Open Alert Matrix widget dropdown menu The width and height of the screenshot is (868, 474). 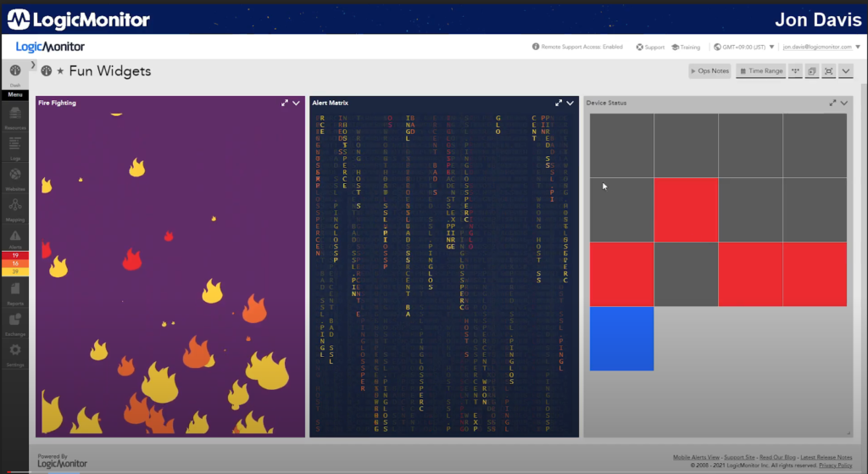coord(570,103)
